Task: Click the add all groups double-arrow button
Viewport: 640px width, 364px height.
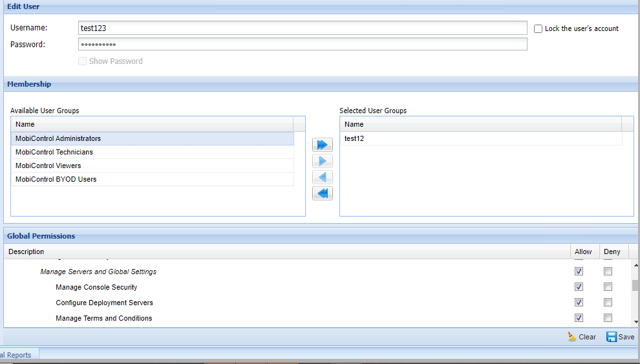Action: (x=322, y=144)
